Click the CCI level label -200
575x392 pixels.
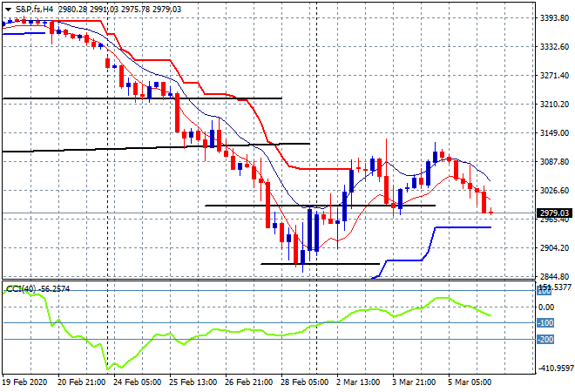[545, 340]
